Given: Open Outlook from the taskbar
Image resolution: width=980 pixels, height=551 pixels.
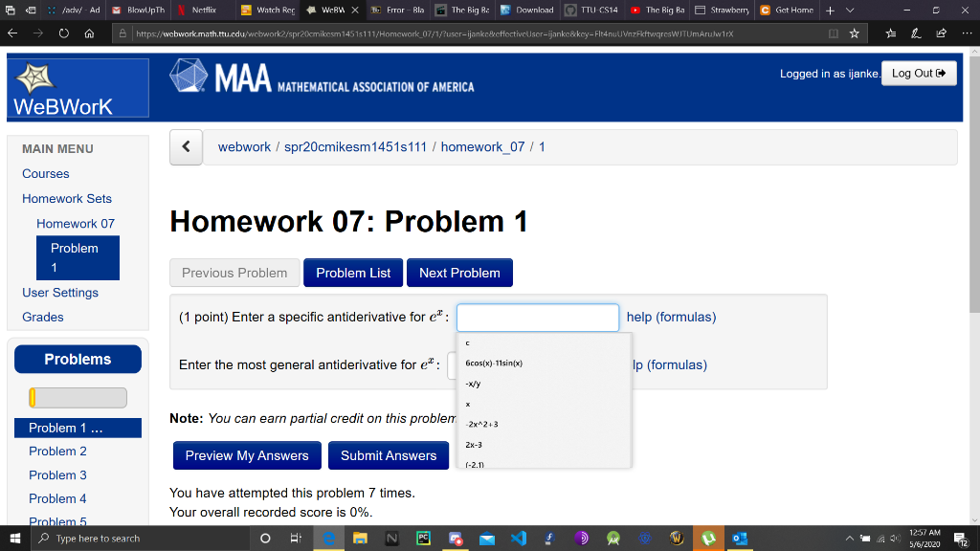Looking at the screenshot, I should [740, 538].
